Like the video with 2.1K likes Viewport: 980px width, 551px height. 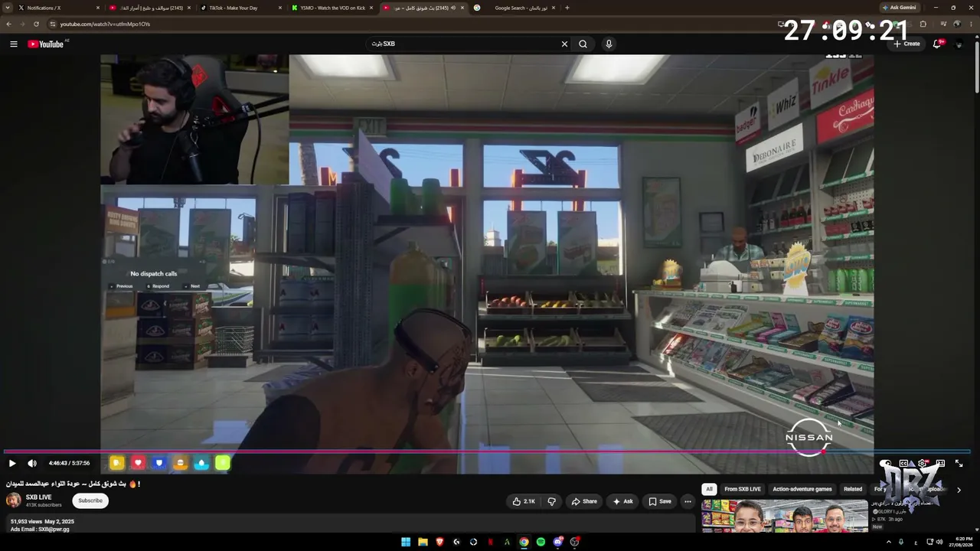(524, 501)
